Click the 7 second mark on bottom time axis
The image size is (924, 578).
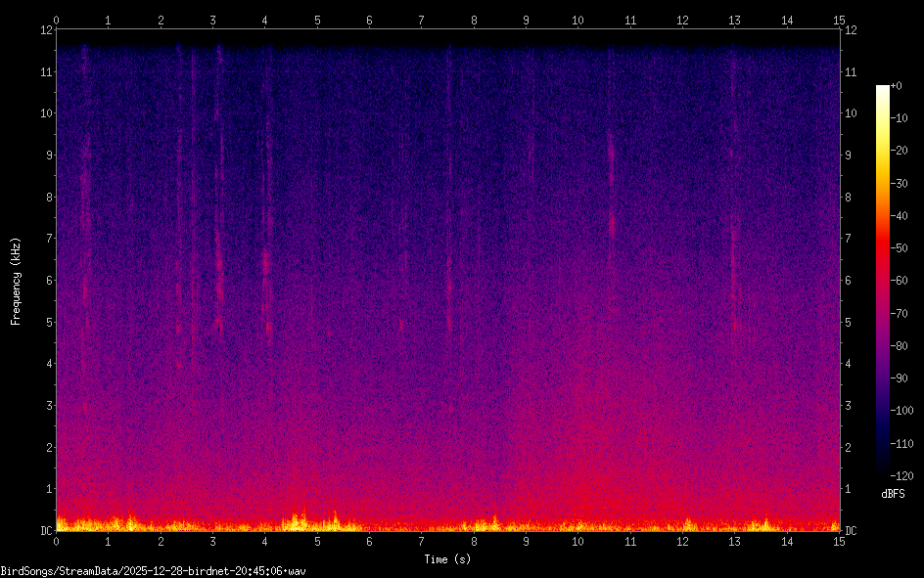422,541
